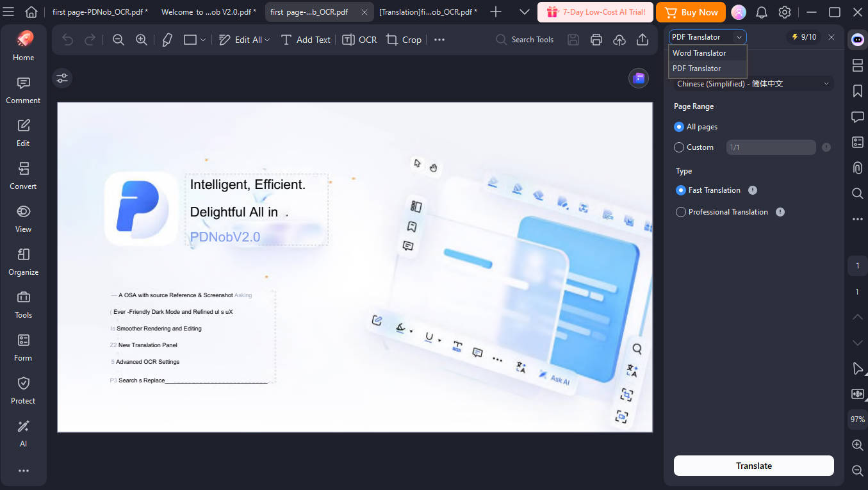Image resolution: width=868 pixels, height=490 pixels.
Task: Click the Buy Now button
Action: [x=691, y=12]
